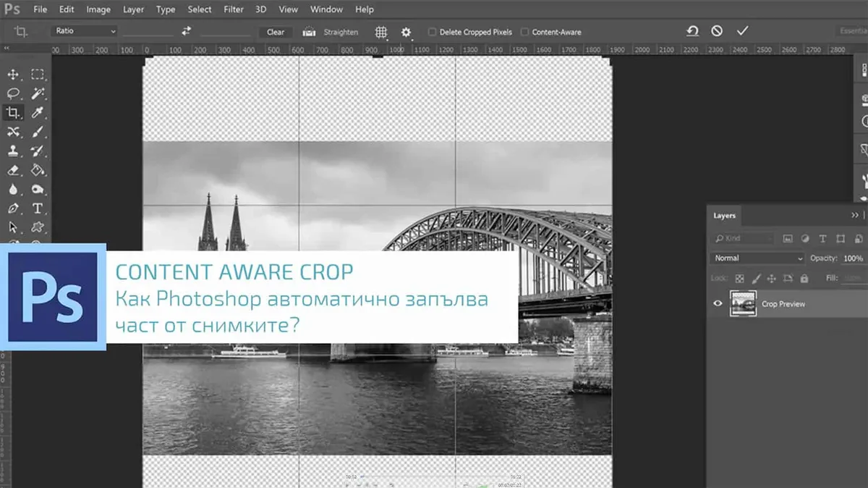Open the crop overlay grid options
The image size is (868, 488).
[381, 32]
